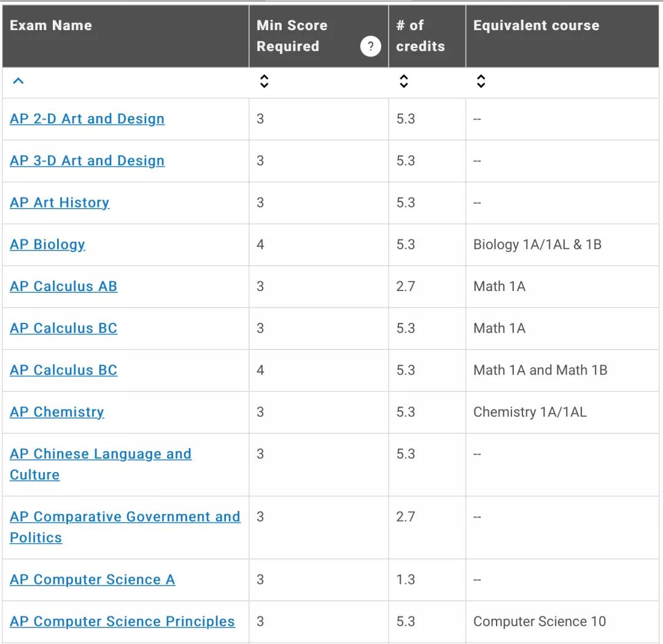The width and height of the screenshot is (663, 644).
Task: Open AP Comparative Government and Politics link
Action: pyautogui.click(x=125, y=517)
